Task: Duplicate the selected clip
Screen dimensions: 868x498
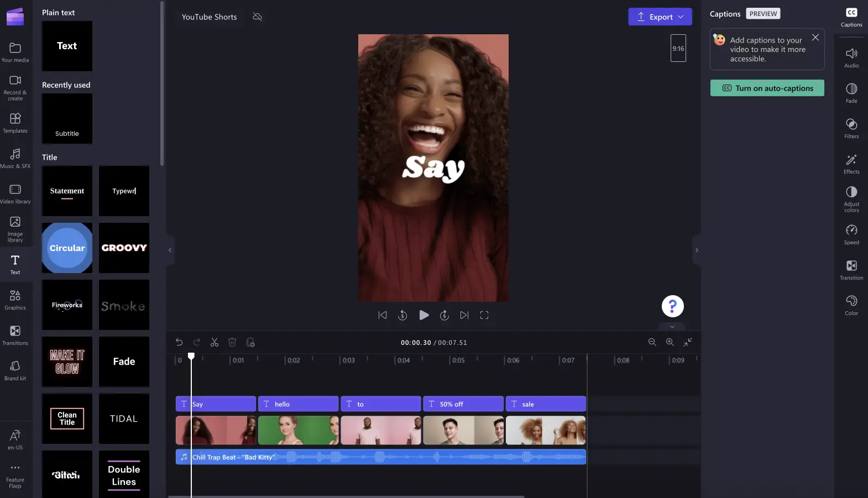Action: [x=250, y=342]
